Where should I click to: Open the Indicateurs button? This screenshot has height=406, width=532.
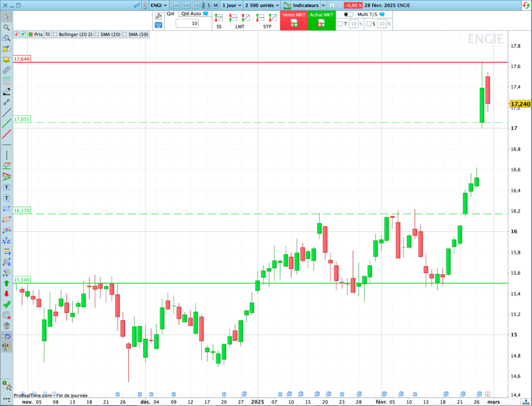click(301, 5)
